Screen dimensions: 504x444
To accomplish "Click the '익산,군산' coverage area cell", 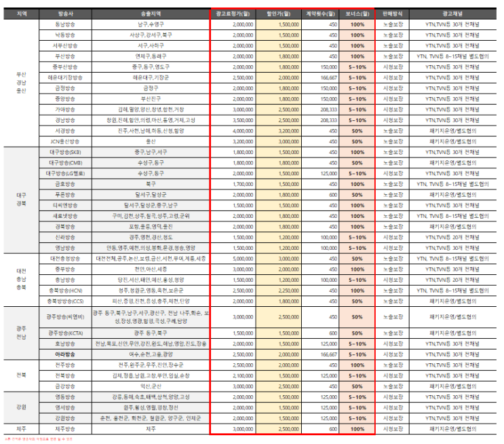I will click(151, 386).
